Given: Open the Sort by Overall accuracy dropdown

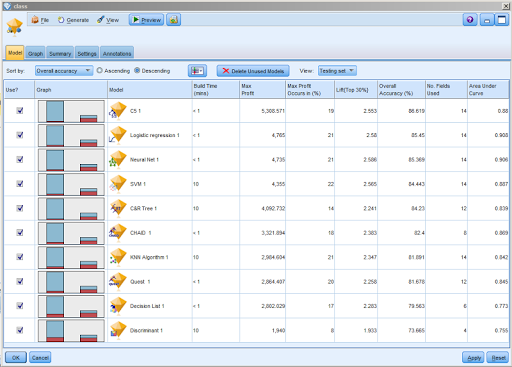Looking at the screenshot, I should coord(64,71).
